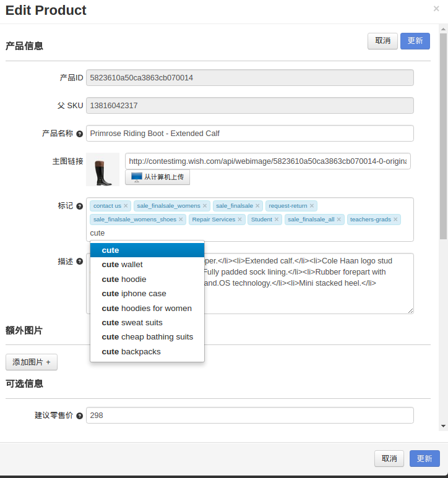Click help icon next to 产品名称
448x478 pixels.
[x=79, y=134]
